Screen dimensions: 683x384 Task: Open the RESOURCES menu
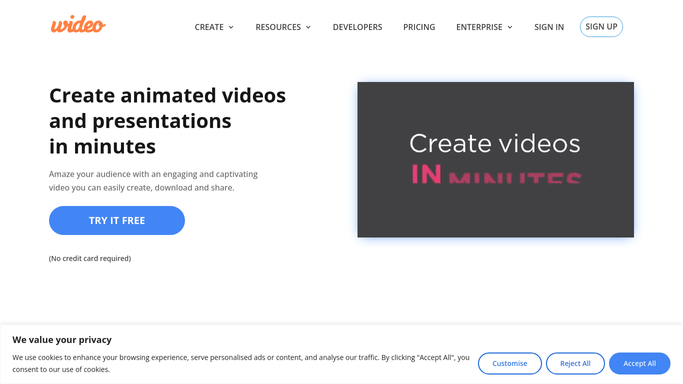click(x=278, y=27)
